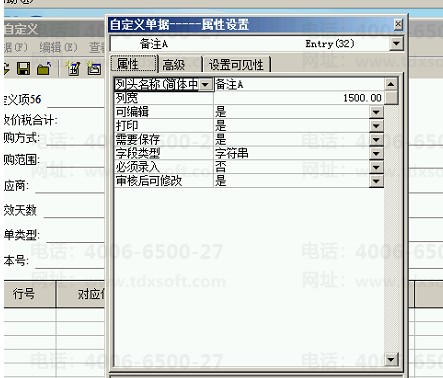Image resolution: width=443 pixels, height=378 pixels.
Task: Select the 字段类型 property row label
Action: click(163, 154)
